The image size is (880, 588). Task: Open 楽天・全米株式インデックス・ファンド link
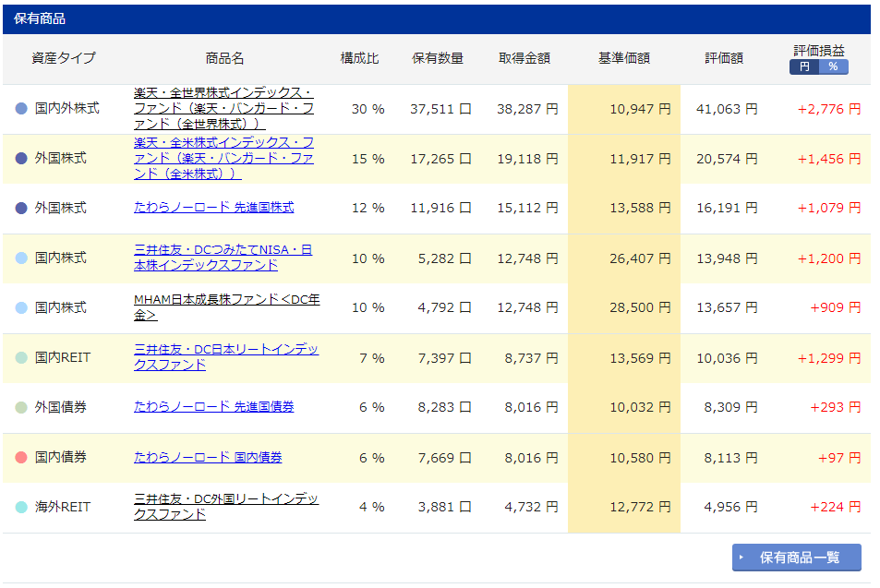224,158
